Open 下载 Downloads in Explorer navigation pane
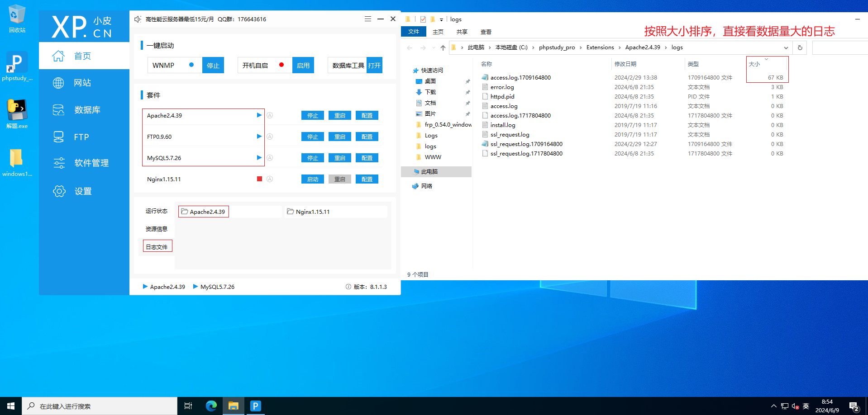The image size is (868, 415). [430, 92]
